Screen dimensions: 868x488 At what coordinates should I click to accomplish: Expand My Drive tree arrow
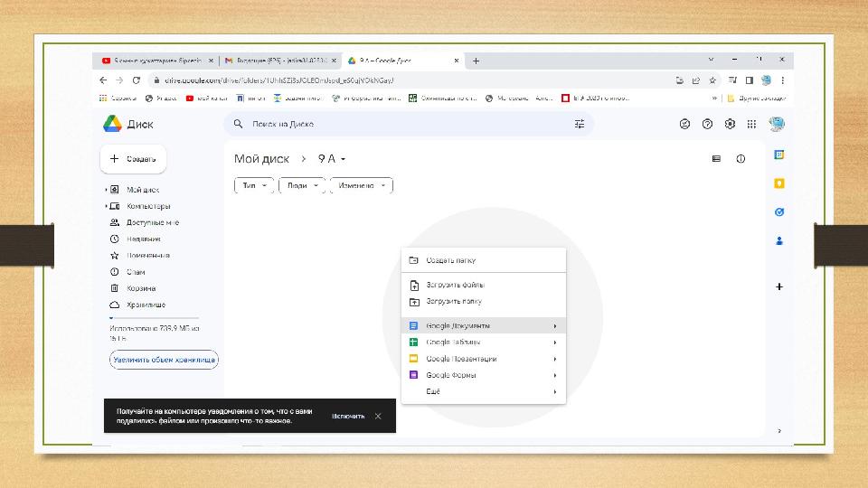point(106,190)
